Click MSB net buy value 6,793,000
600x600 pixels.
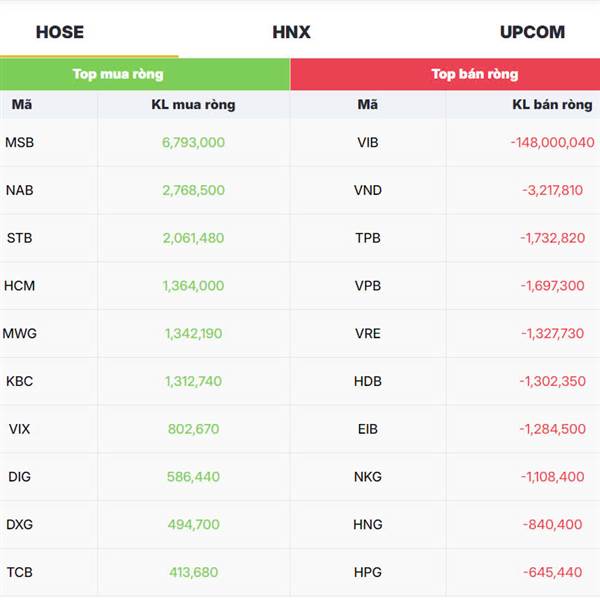(x=193, y=142)
